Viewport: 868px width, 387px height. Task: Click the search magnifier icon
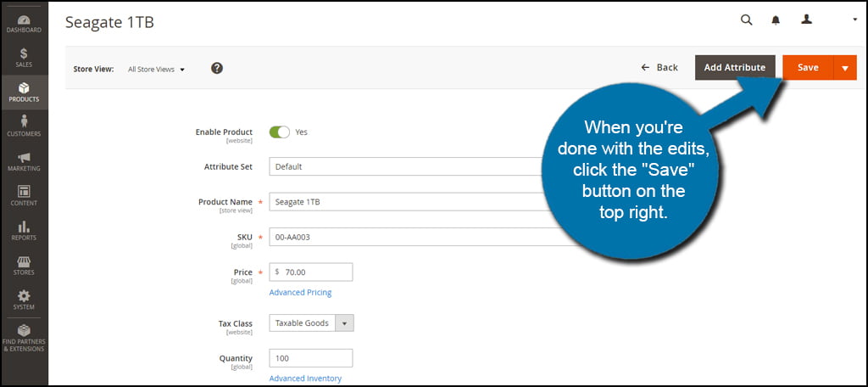pyautogui.click(x=747, y=20)
